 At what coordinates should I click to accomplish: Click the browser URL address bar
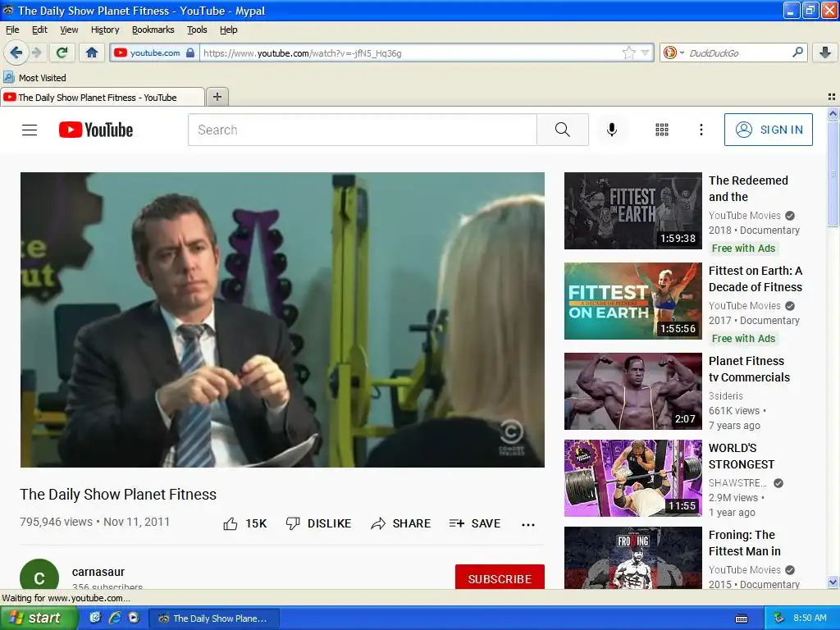(x=410, y=53)
